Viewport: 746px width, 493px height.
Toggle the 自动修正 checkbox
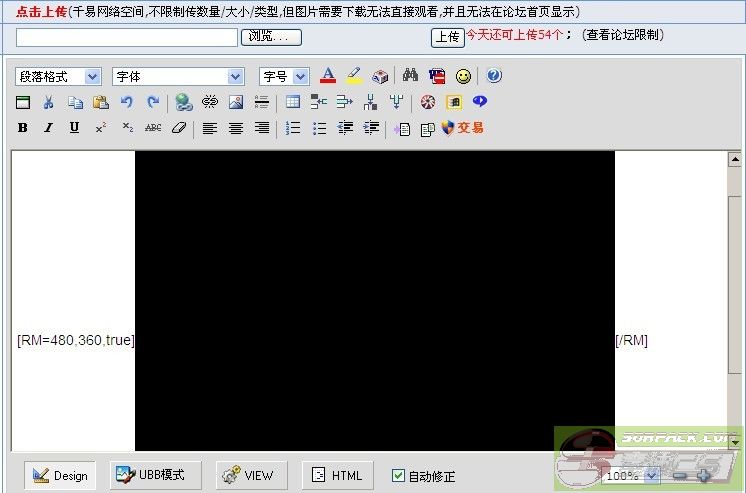click(x=399, y=476)
